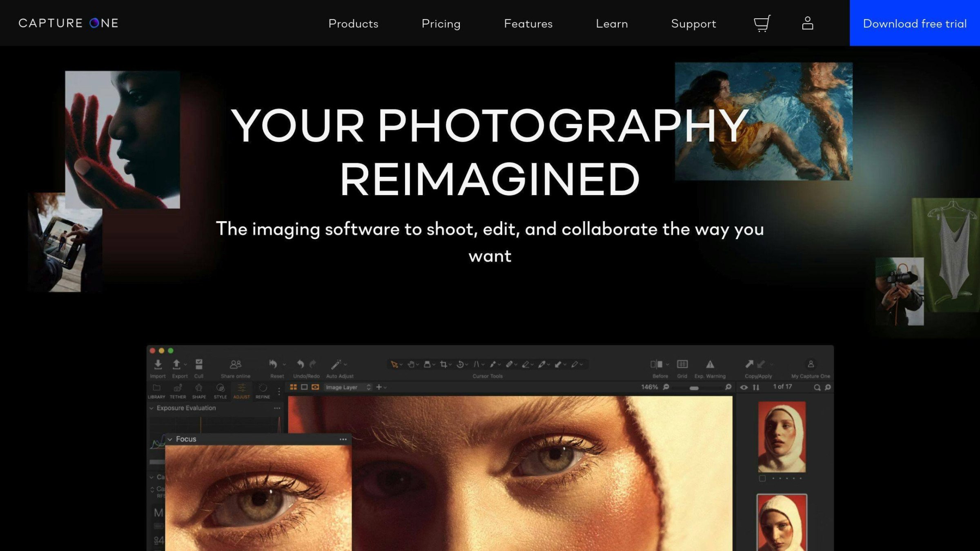Toggle the browser eye visibility icon
Screen dimensions: 980x551
click(x=744, y=387)
